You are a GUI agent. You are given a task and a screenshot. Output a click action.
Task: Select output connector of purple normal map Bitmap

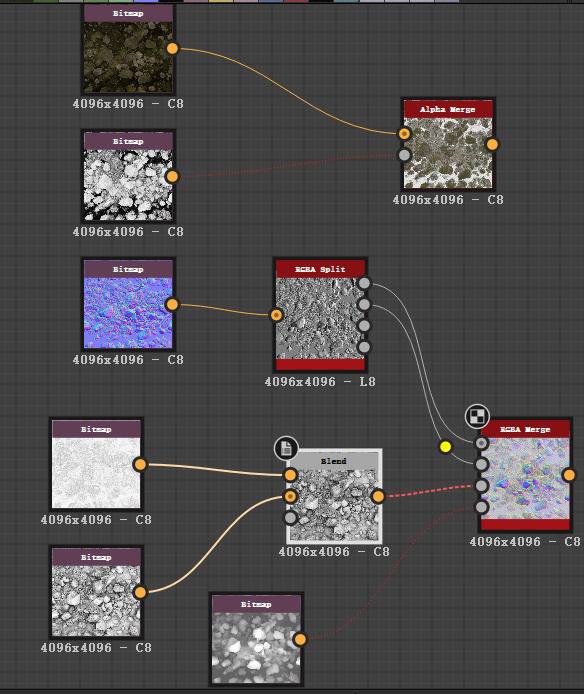click(172, 305)
